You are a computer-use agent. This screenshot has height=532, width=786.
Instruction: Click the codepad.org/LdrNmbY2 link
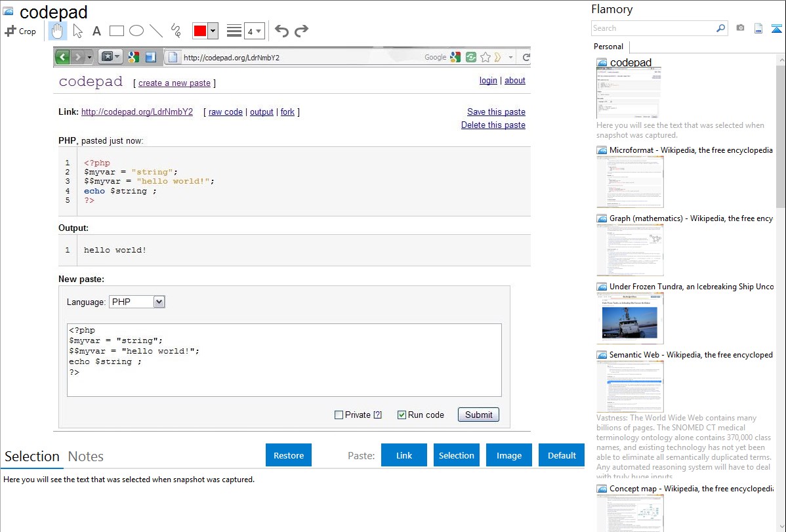coord(137,112)
